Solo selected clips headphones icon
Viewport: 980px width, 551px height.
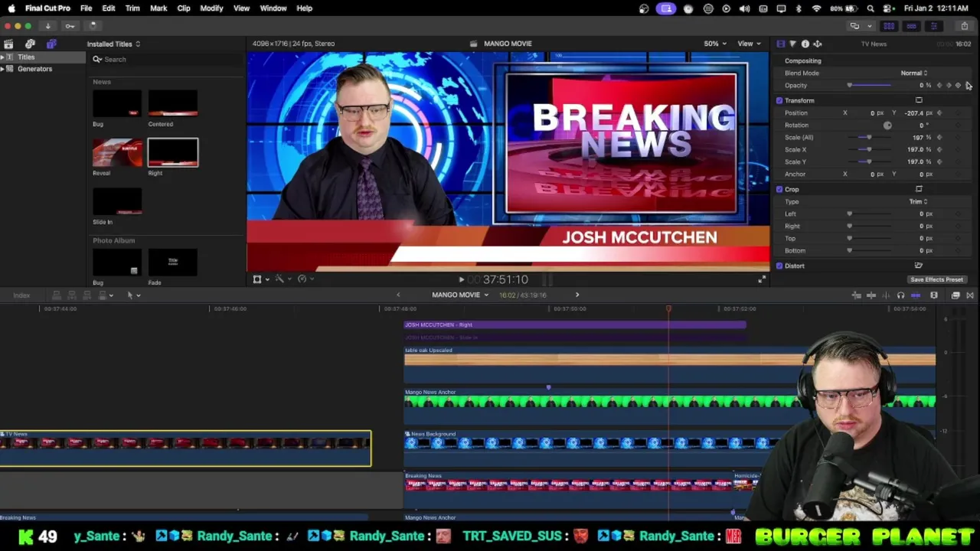900,295
